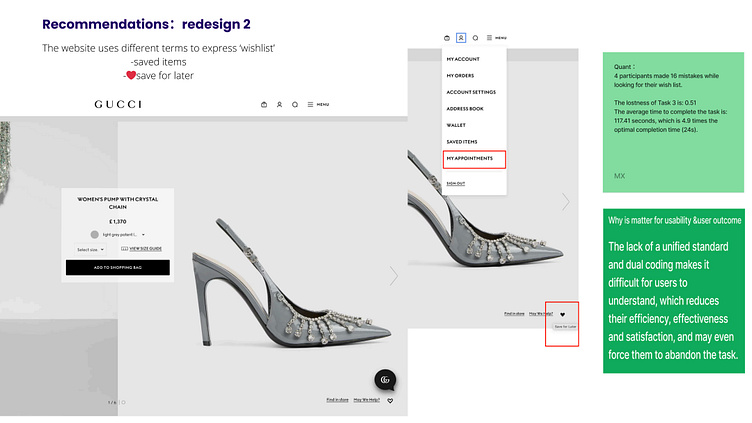Open Saved Items in the account menu
This screenshot has width=752, height=423.
[x=461, y=142]
